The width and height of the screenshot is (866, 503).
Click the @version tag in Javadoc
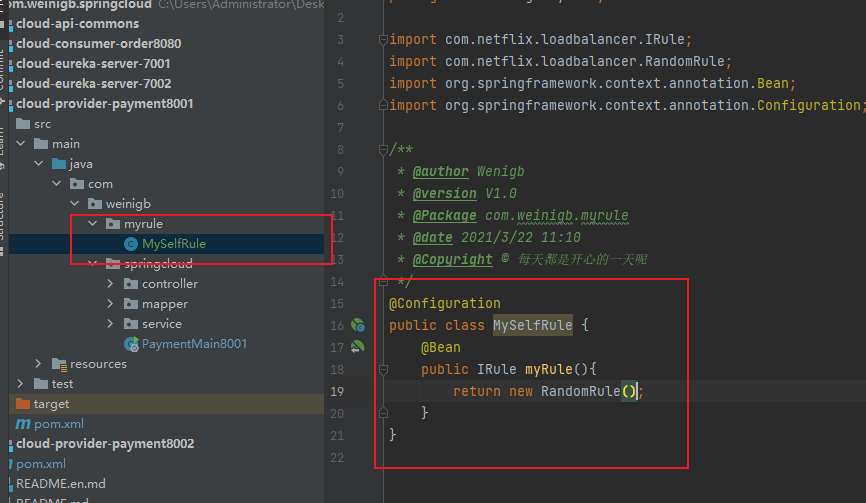[x=444, y=194]
